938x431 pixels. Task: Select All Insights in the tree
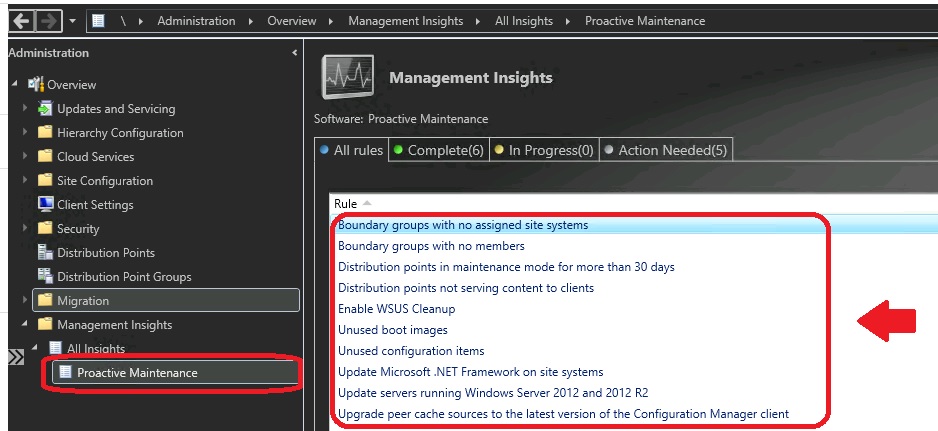click(96, 348)
